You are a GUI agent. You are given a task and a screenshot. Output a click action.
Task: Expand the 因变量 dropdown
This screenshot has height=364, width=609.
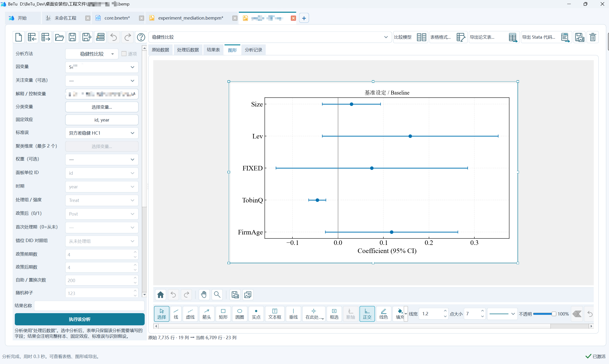(102, 67)
